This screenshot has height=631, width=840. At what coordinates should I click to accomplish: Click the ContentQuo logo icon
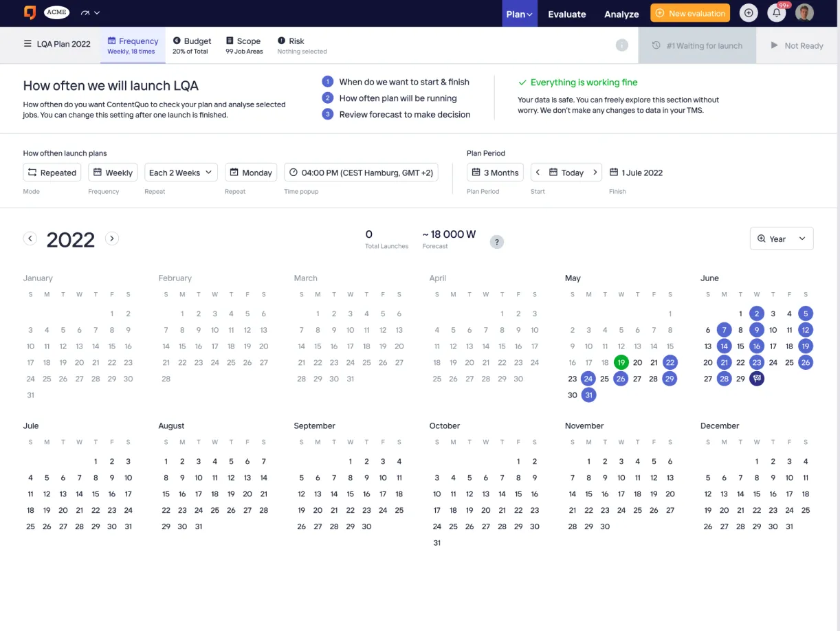pyautogui.click(x=30, y=12)
